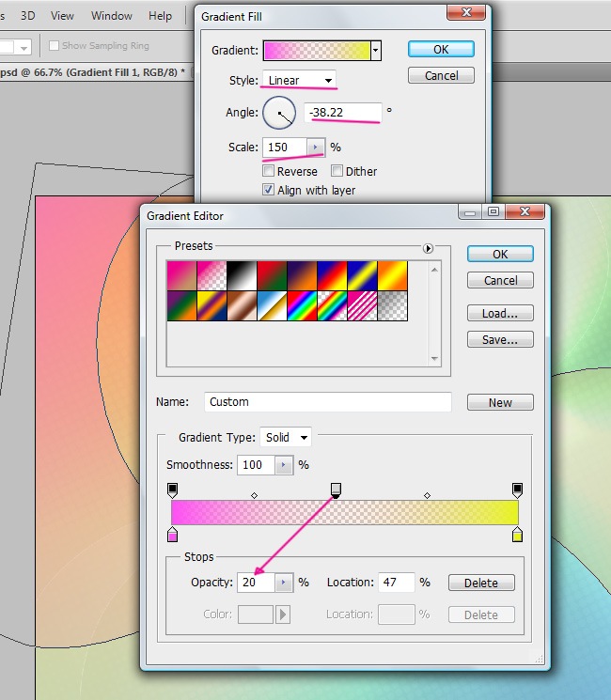Select the left black opacity stop
Image resolution: width=611 pixels, height=700 pixels.
(172, 490)
